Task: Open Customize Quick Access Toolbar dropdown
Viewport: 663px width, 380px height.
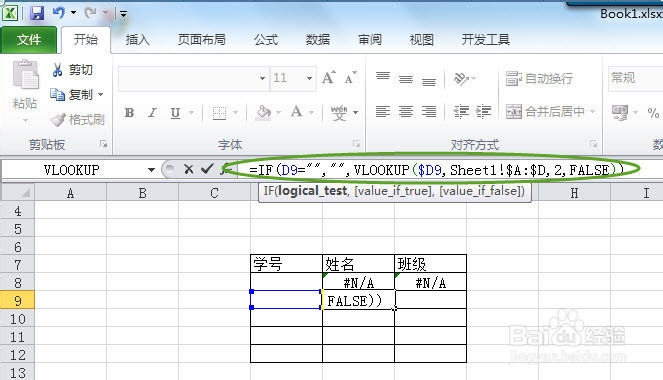Action: pos(123,14)
